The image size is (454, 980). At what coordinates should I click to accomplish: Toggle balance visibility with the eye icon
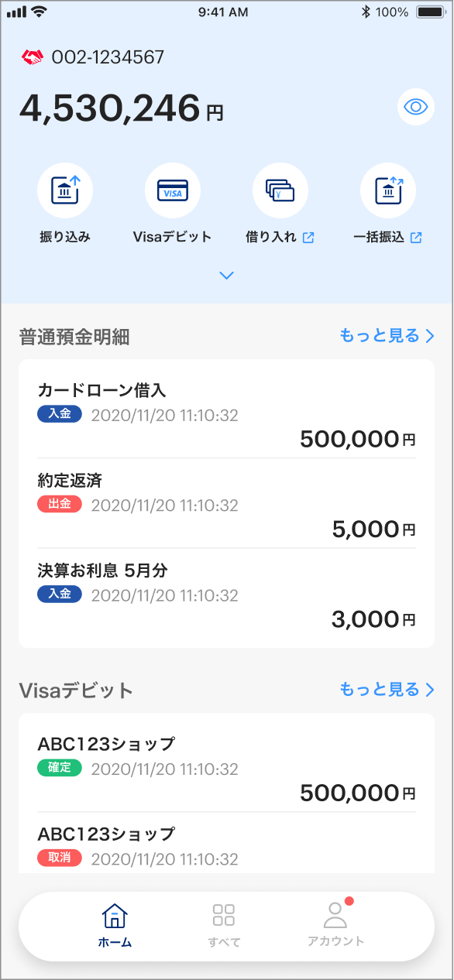(x=416, y=107)
